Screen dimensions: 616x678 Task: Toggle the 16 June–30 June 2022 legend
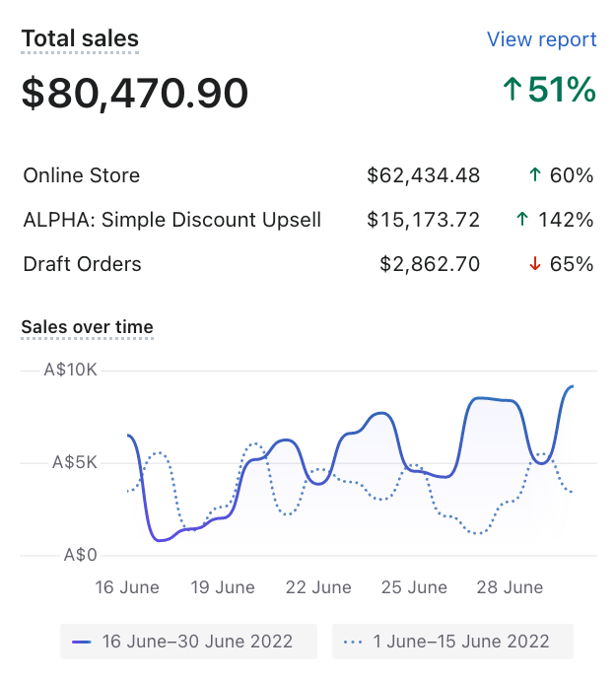(188, 642)
